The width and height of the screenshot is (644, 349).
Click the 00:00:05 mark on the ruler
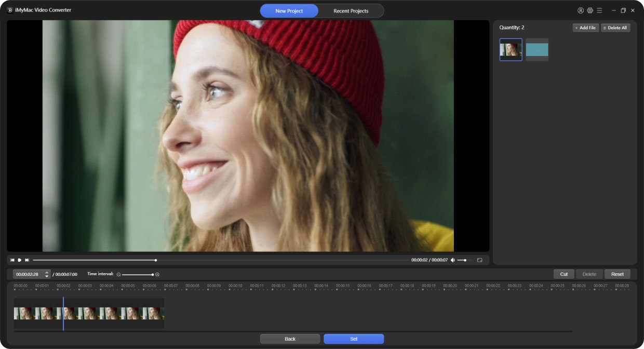click(128, 286)
